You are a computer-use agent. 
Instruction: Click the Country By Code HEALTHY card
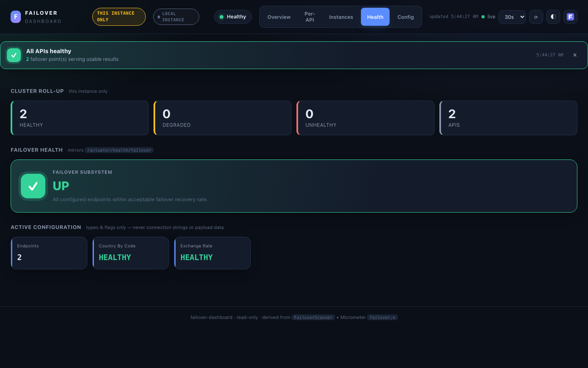(131, 253)
